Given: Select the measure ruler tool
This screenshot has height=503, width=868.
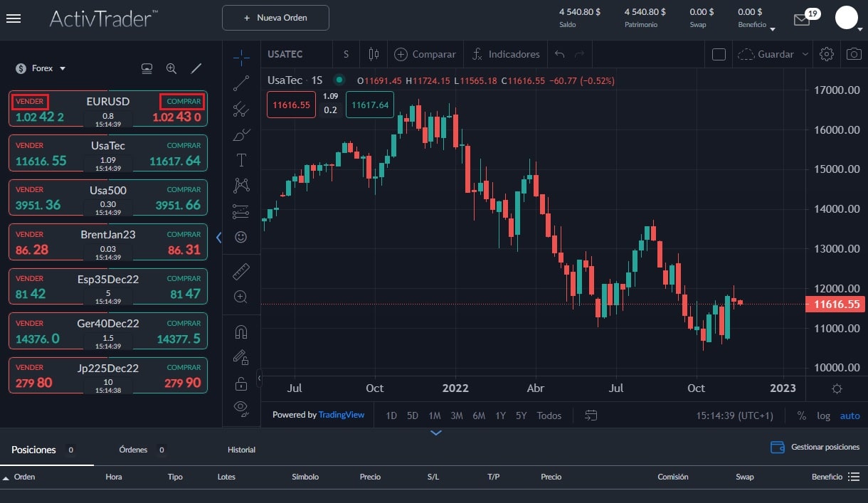Looking at the screenshot, I should 240,271.
